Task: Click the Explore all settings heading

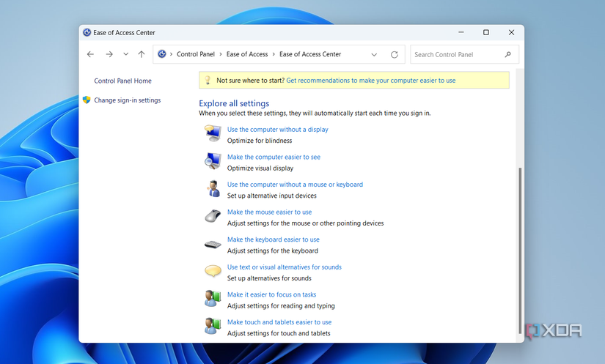Action: [234, 103]
